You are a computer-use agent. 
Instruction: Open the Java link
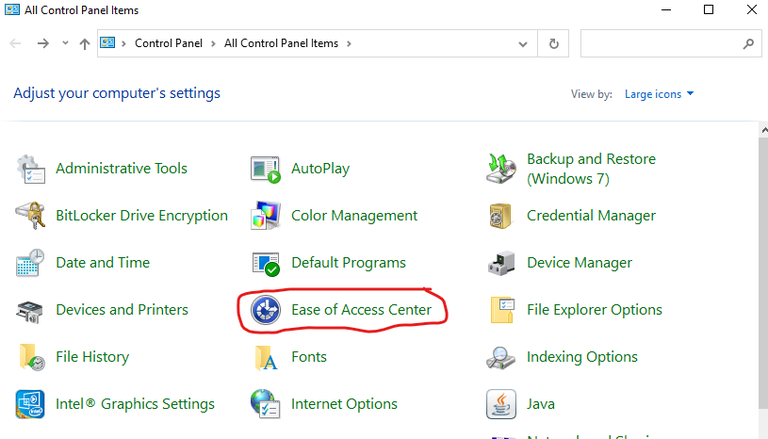pos(541,404)
